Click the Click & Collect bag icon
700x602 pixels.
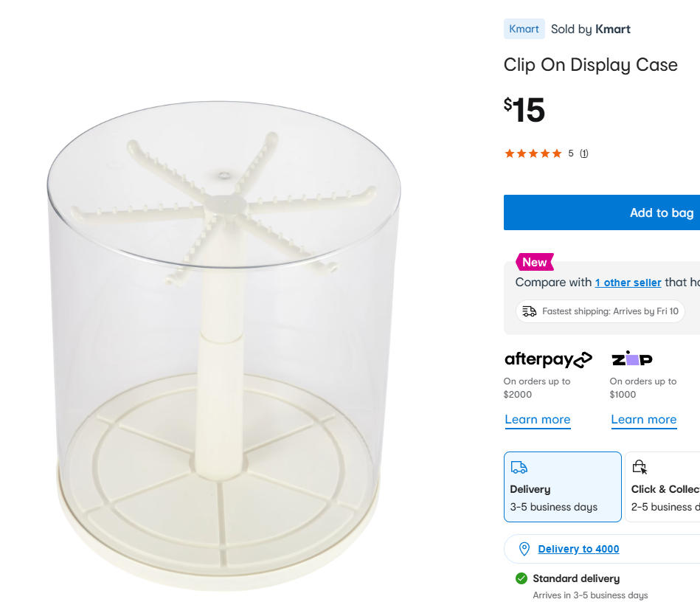point(640,467)
